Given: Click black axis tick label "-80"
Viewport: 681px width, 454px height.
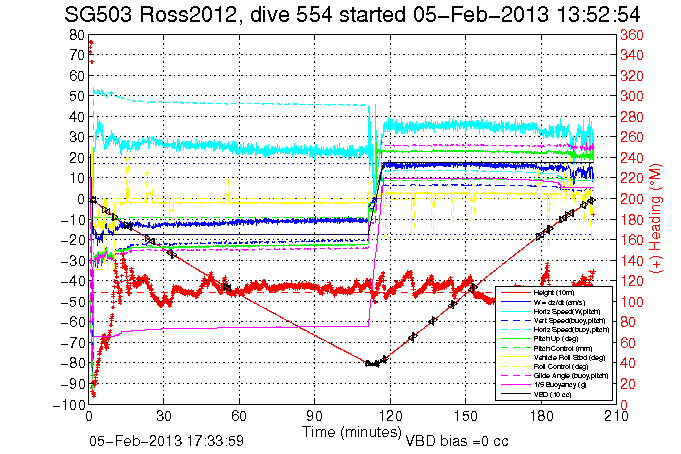Looking at the screenshot, I should [x=72, y=363].
